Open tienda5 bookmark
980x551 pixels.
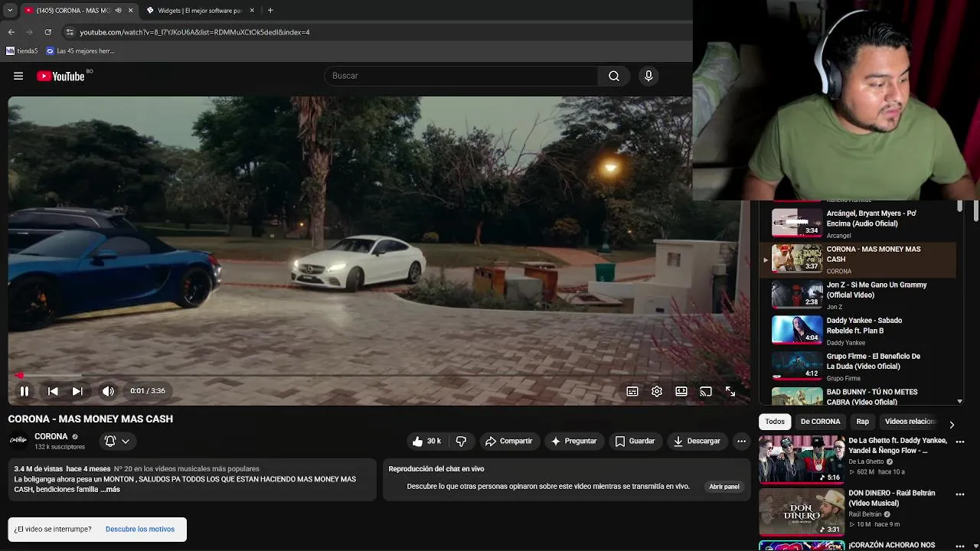(x=22, y=51)
